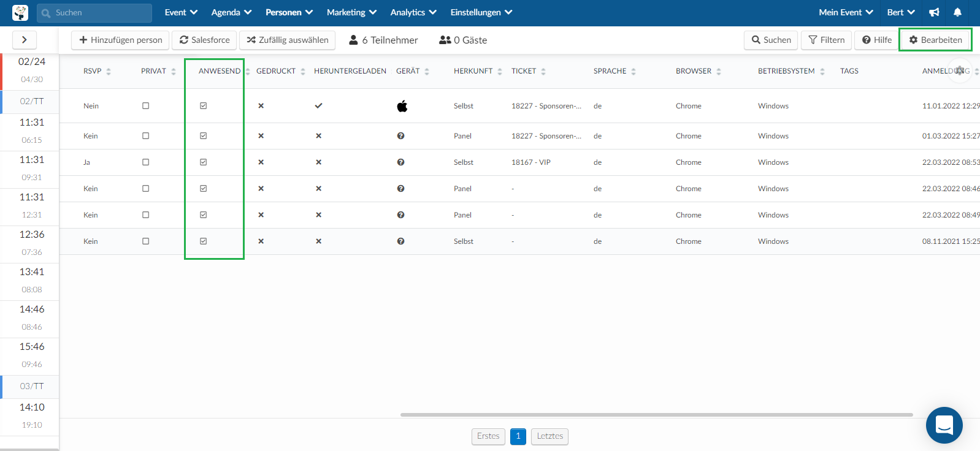
Task: Open the Event dropdown menu
Action: (x=181, y=12)
